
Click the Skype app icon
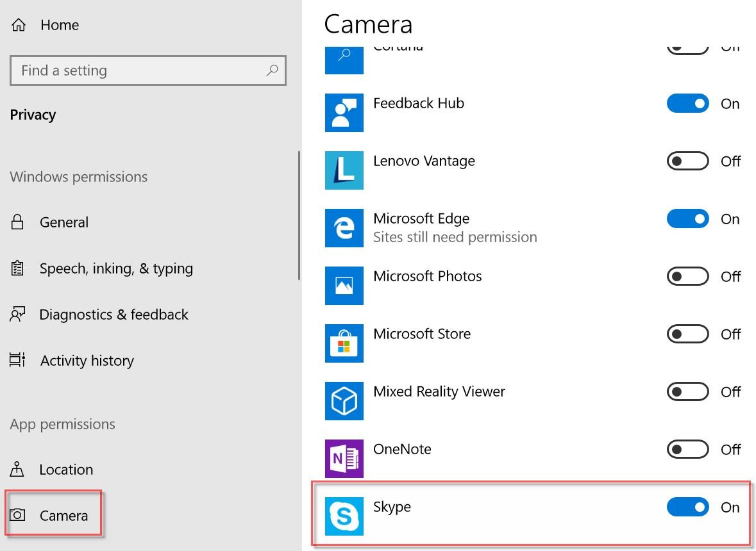tap(344, 516)
